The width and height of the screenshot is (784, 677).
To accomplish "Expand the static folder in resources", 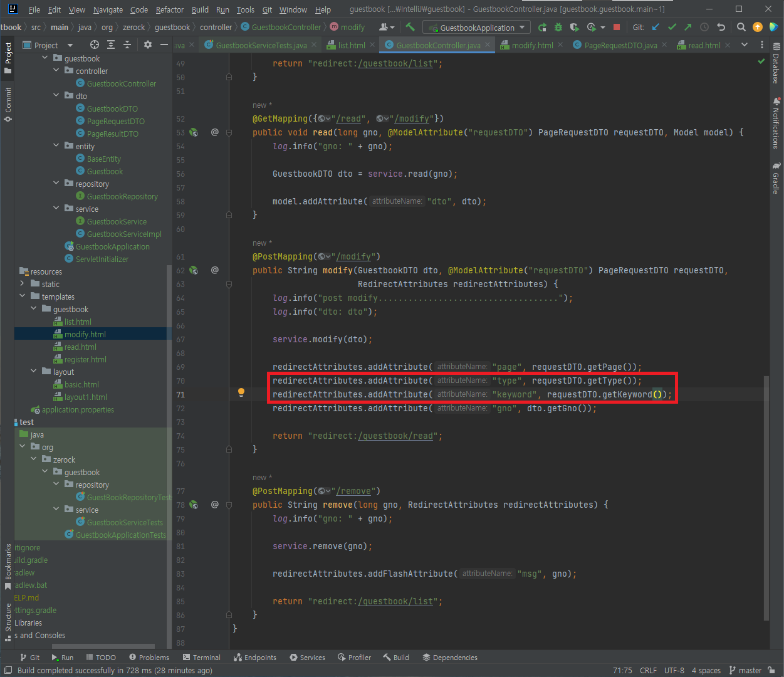I will (23, 283).
